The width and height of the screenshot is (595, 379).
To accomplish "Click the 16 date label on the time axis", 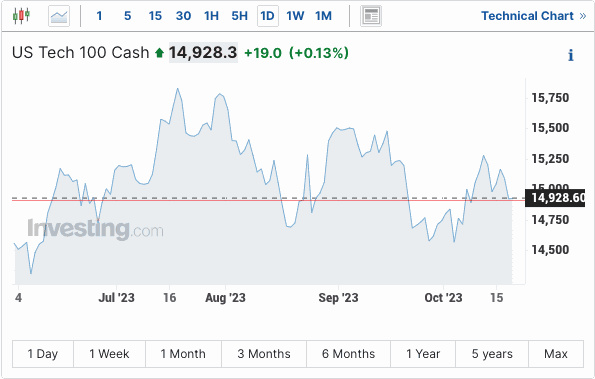I will (170, 298).
